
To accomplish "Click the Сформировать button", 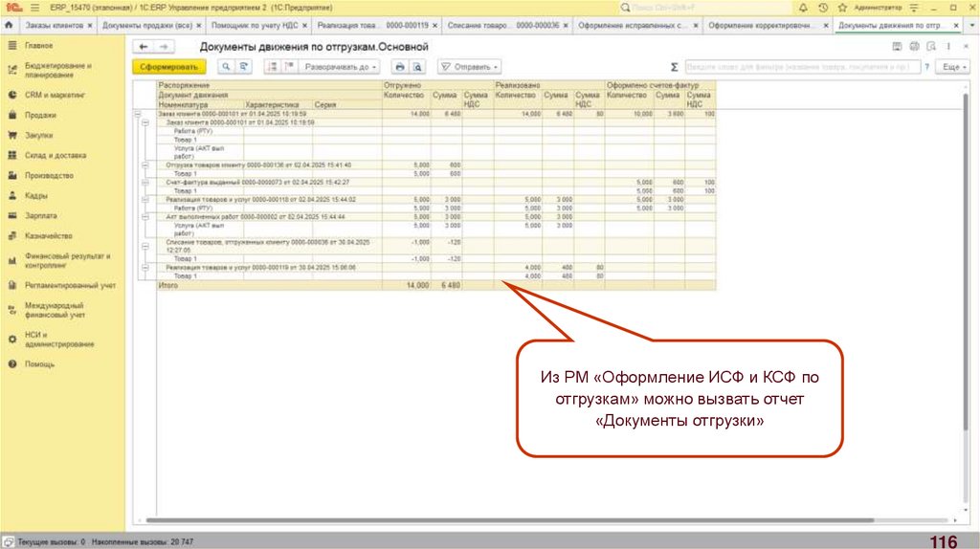I will point(168,67).
